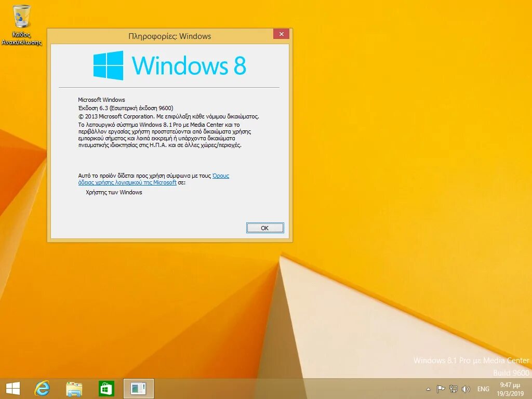Viewport: 532px width, 399px height.
Task: Click the OK button in the dialog
Action: tap(265, 228)
